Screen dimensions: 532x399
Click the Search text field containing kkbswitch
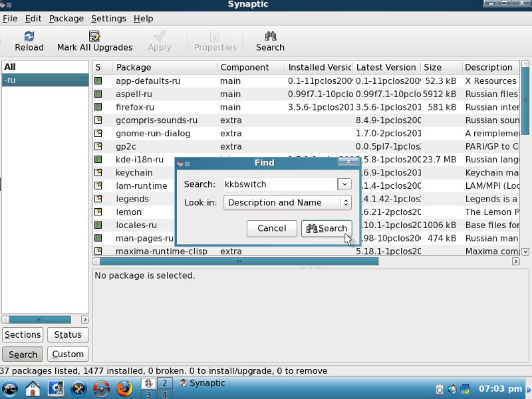pos(279,184)
